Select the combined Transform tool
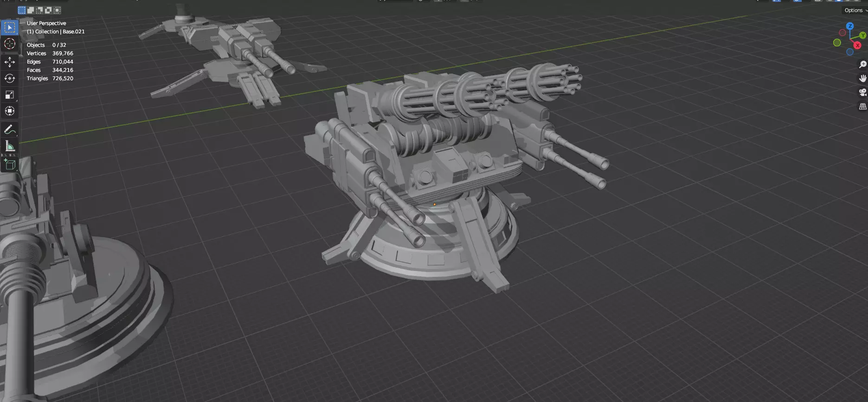 (x=10, y=111)
